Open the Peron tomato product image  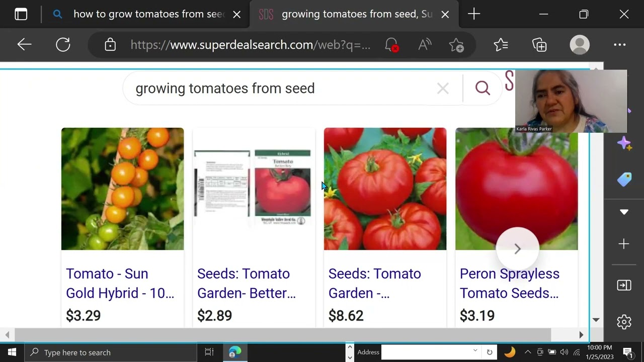516,189
